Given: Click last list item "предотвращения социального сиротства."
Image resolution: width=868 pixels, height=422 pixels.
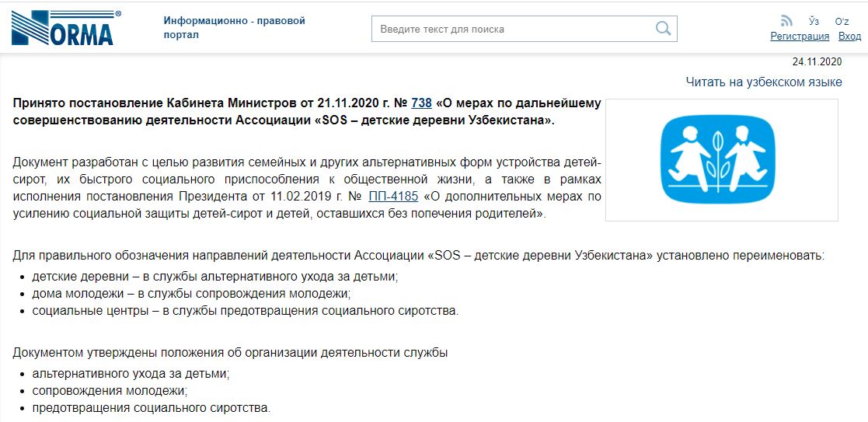Looking at the screenshot, I should click(152, 409).
